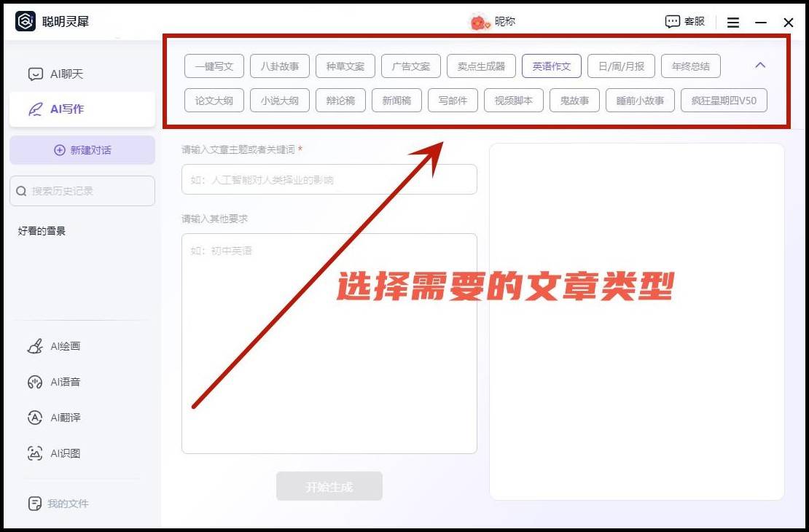Click the 昵称 nickname label
The width and height of the screenshot is (809, 532).
coord(504,22)
